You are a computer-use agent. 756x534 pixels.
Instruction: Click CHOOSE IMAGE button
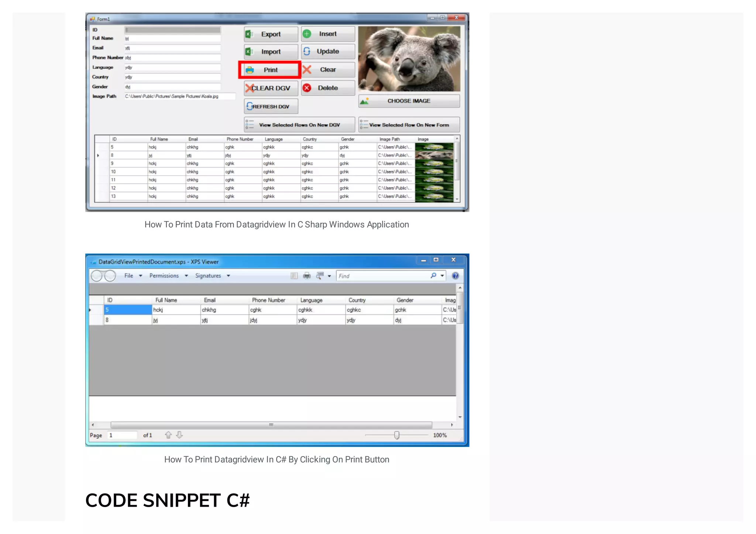click(x=409, y=101)
